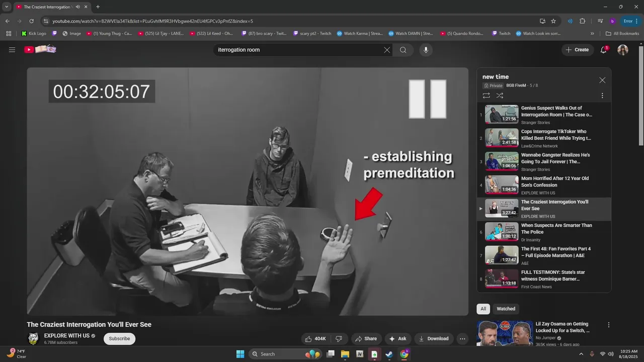Open 'Kick Logo' bookmark

click(x=34, y=34)
